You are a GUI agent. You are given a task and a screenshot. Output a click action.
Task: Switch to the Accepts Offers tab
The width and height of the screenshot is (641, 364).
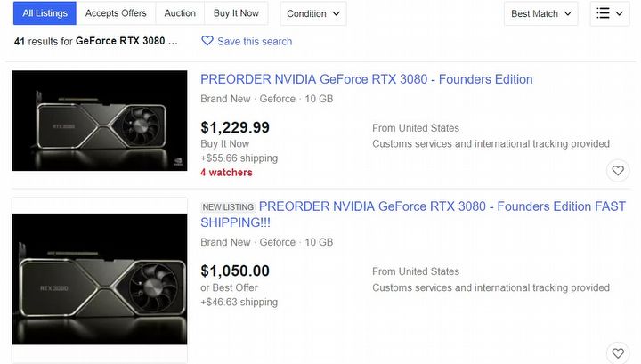coord(116,13)
